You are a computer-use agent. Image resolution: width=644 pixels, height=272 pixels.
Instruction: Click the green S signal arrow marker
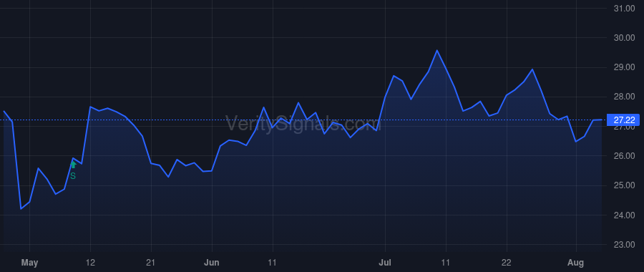73,165
